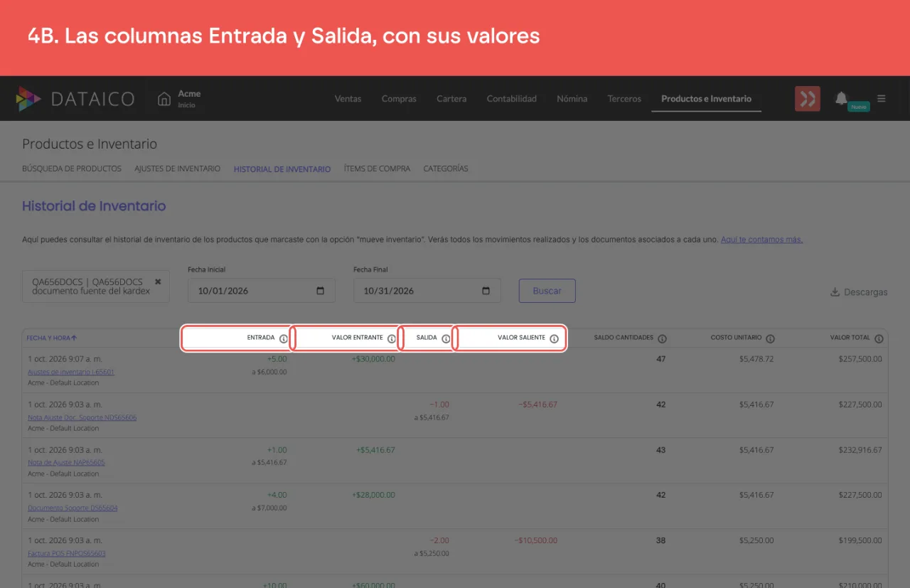Open the Contabilidad menu

pyautogui.click(x=512, y=99)
